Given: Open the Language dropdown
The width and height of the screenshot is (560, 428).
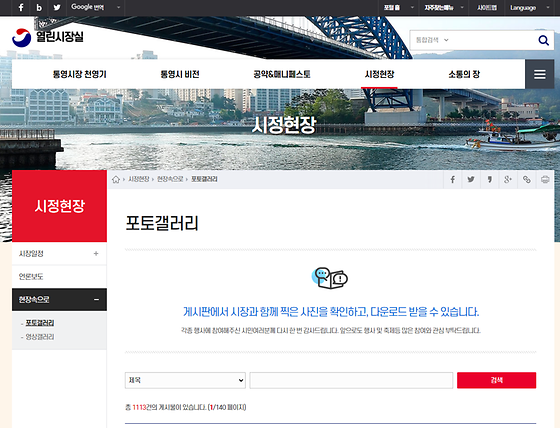Looking at the screenshot, I should pos(529,8).
